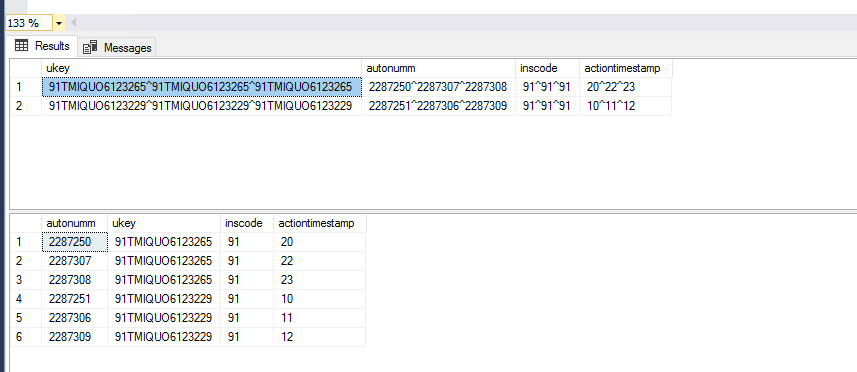Select inscode cell 91 in row with 2287309
Viewport: 857px width, 372px height.
point(247,337)
